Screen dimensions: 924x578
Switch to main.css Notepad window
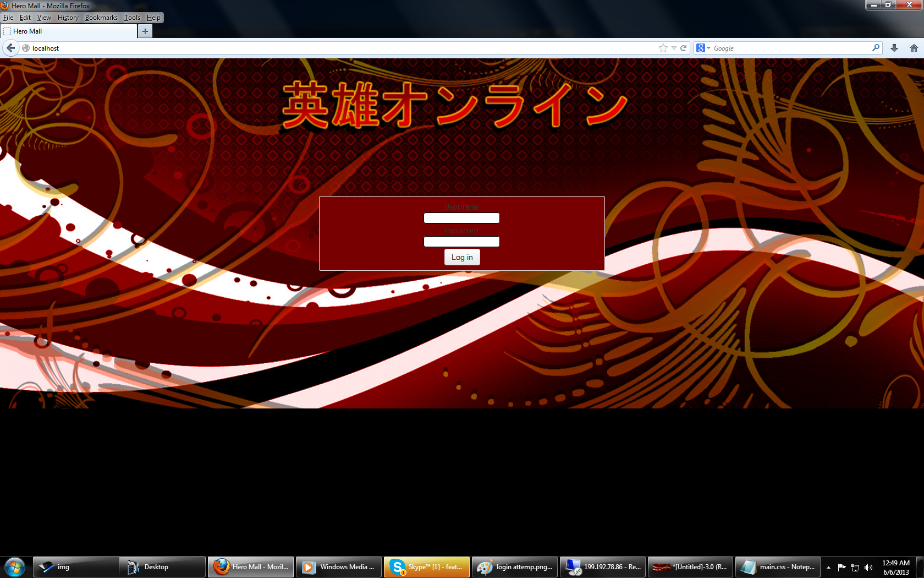(x=778, y=567)
